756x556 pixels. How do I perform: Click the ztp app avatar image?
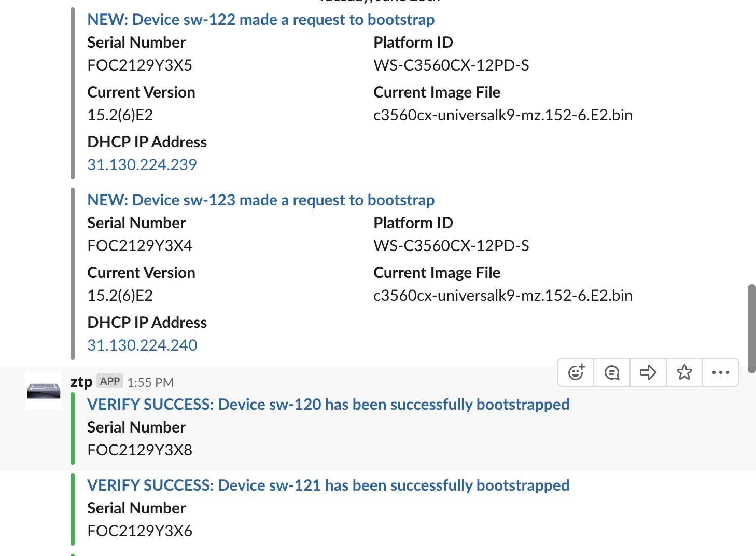[44, 391]
